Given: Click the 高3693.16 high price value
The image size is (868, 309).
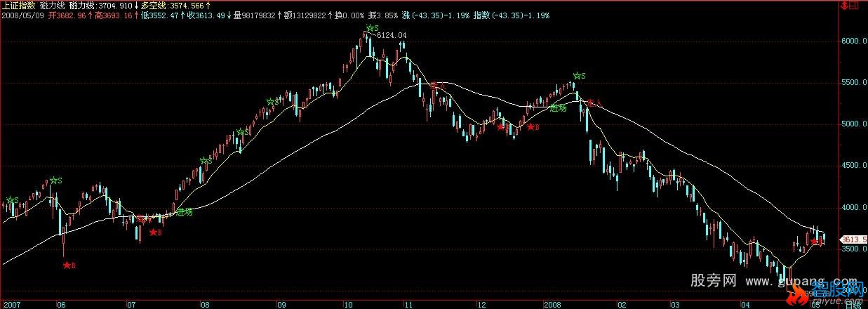Looking at the screenshot, I should [114, 14].
